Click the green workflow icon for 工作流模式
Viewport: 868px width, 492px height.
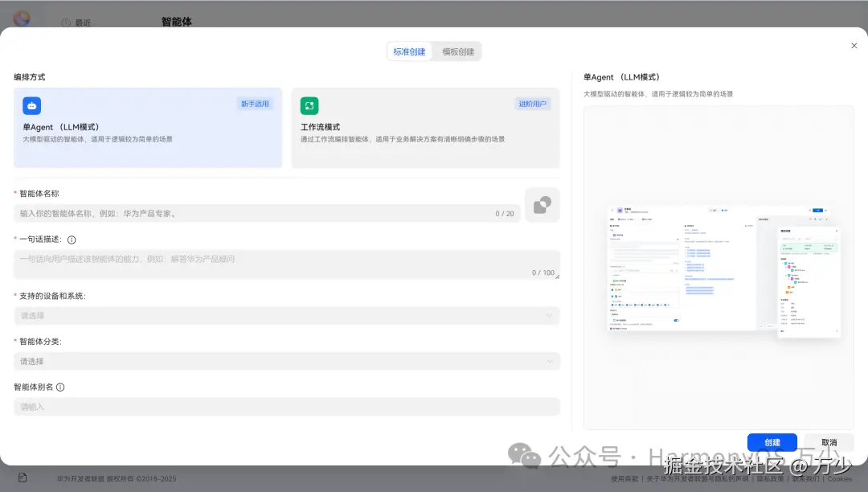click(309, 105)
